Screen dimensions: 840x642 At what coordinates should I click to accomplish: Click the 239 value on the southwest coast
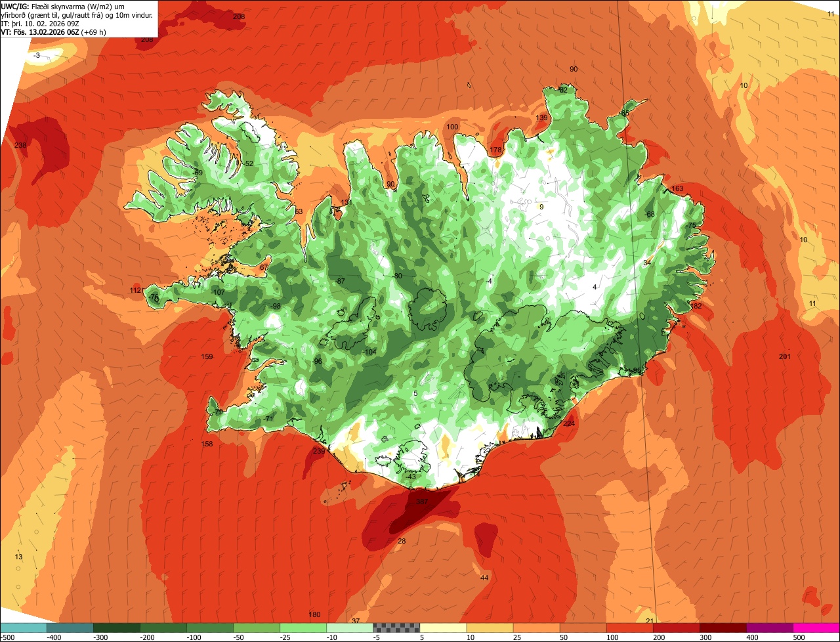click(x=319, y=451)
